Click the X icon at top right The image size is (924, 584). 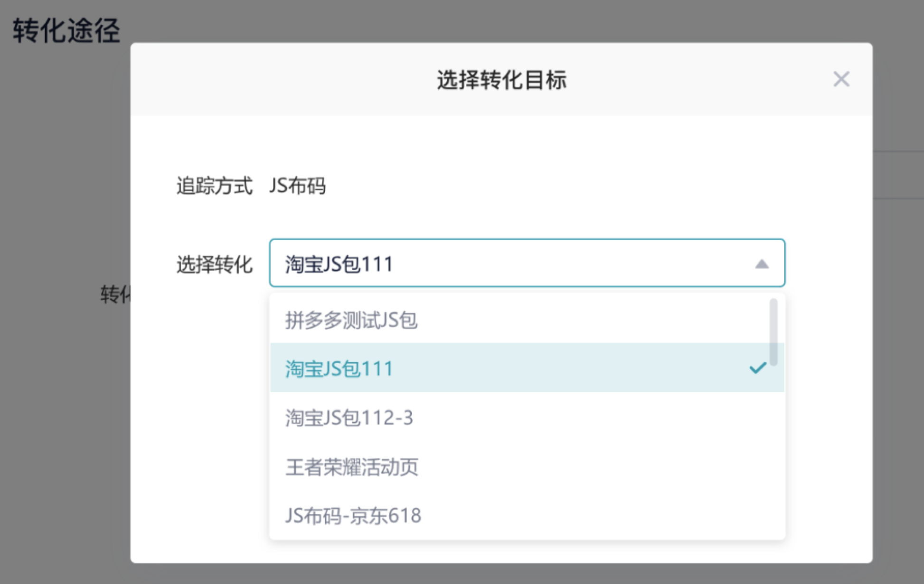(842, 79)
